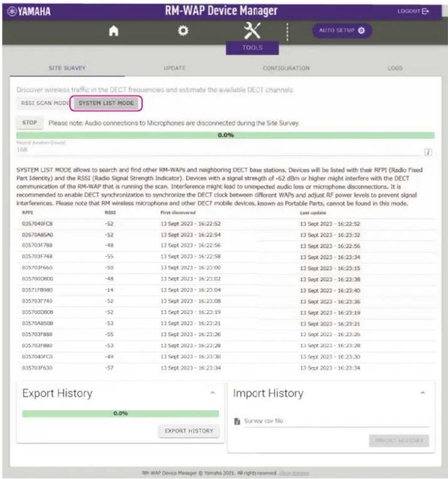Click the EXPORT HISTORY button
Viewport: 448px width, 479px height.
(x=189, y=431)
